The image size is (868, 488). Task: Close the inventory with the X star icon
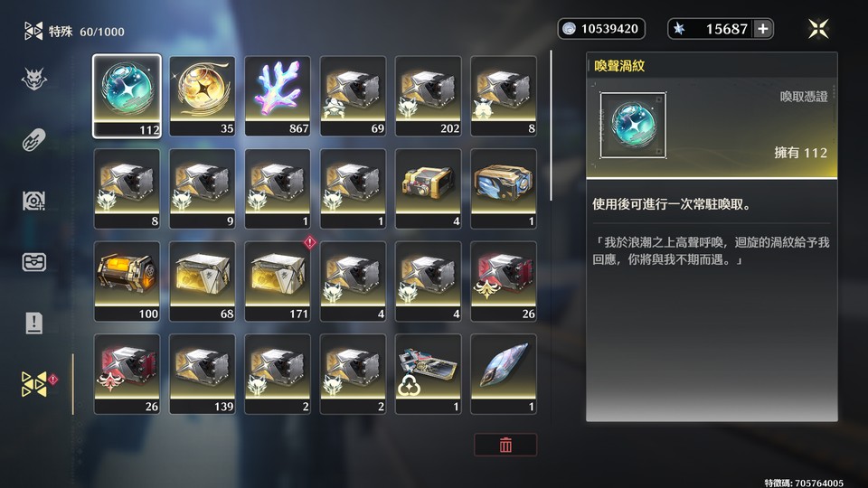tap(818, 29)
